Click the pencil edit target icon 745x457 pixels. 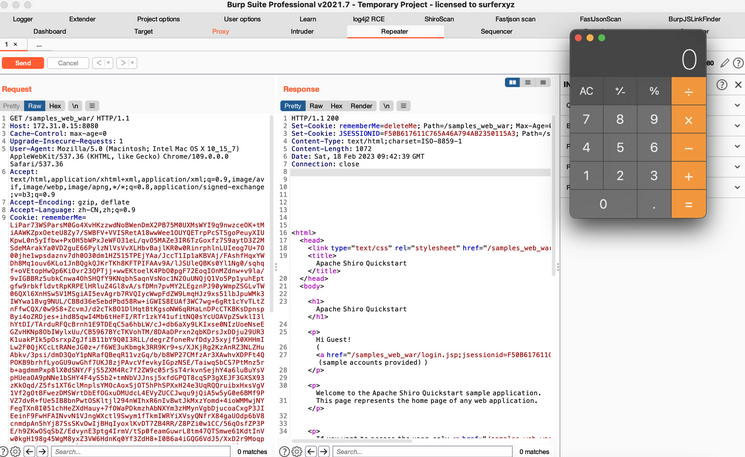pyautogui.click(x=725, y=63)
